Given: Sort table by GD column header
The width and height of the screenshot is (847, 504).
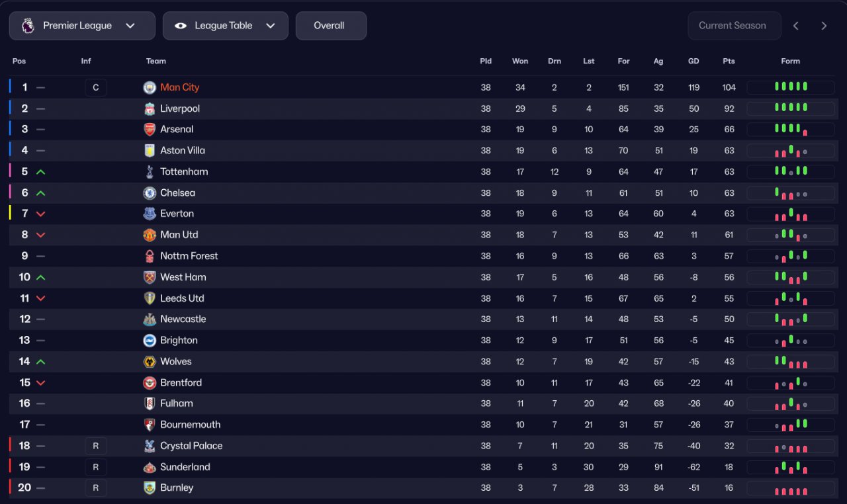Looking at the screenshot, I should click(693, 61).
